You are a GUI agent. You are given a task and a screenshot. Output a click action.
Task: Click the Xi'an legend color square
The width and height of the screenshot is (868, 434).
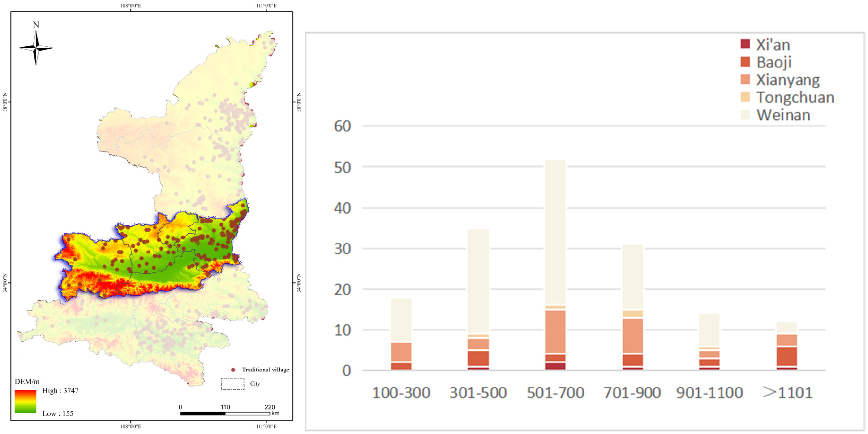(745, 44)
